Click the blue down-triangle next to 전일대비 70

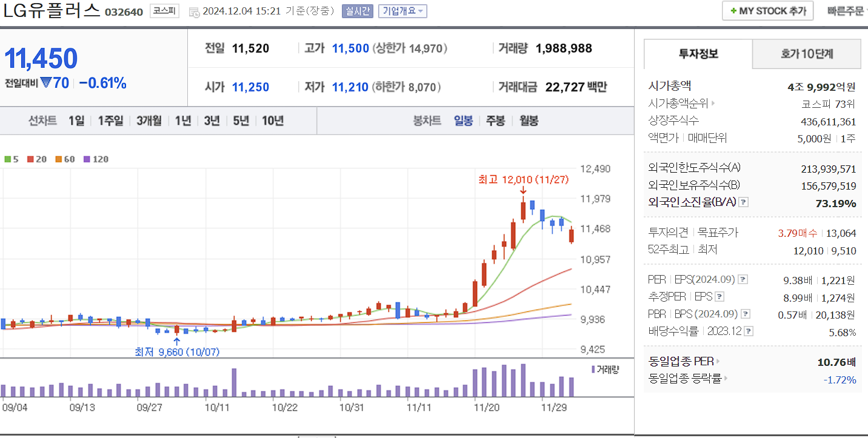(46, 84)
